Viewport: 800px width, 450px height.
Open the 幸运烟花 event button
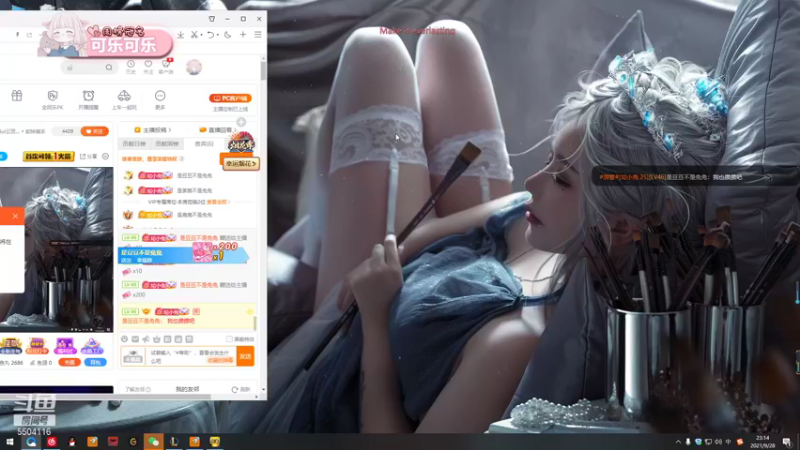point(241,163)
